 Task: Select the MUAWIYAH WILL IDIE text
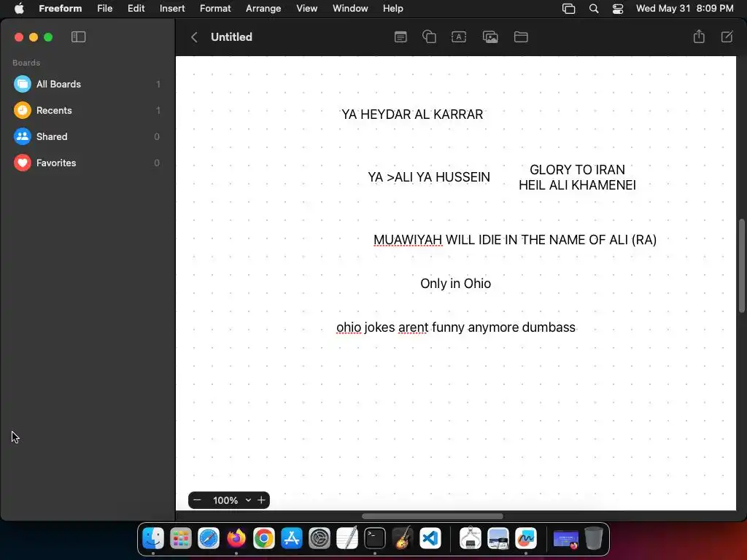(x=515, y=239)
